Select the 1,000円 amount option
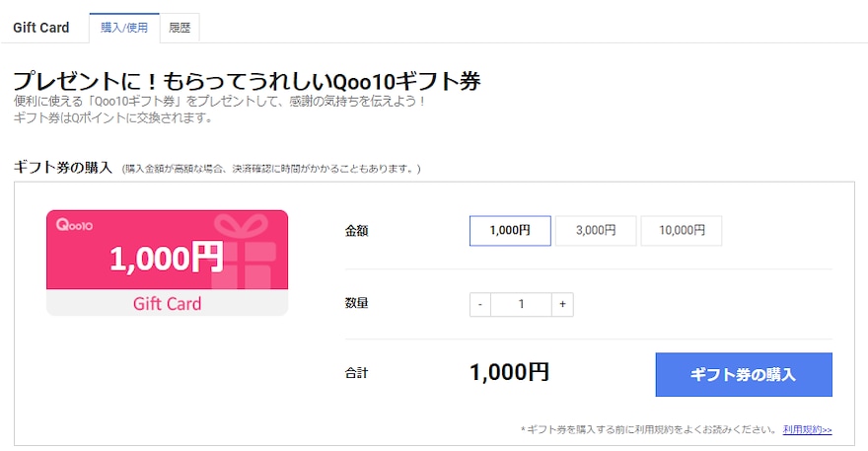Viewport: 868px width, 451px height. (510, 231)
